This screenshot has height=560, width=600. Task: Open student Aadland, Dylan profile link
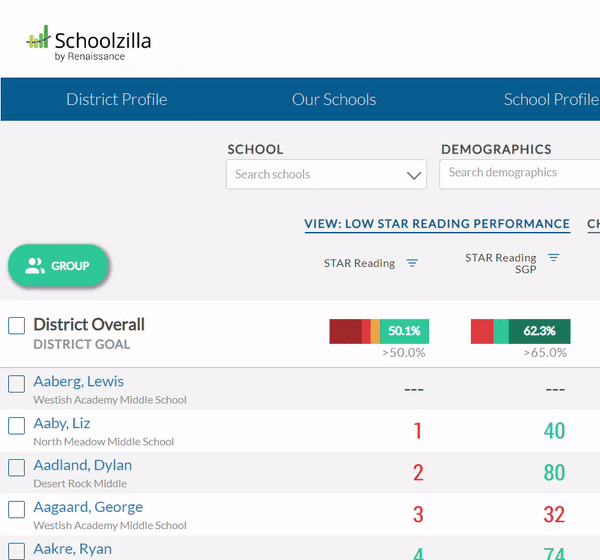82,465
